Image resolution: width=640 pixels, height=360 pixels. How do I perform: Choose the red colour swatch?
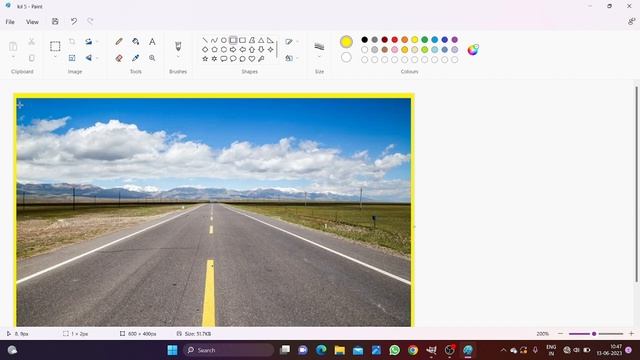coord(395,40)
